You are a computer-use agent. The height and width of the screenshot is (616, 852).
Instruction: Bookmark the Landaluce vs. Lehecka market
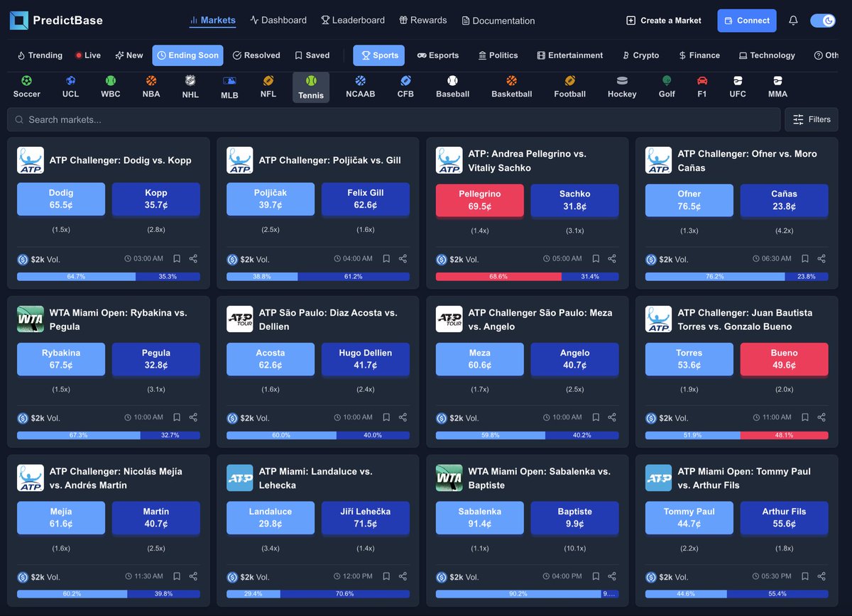tap(386, 576)
